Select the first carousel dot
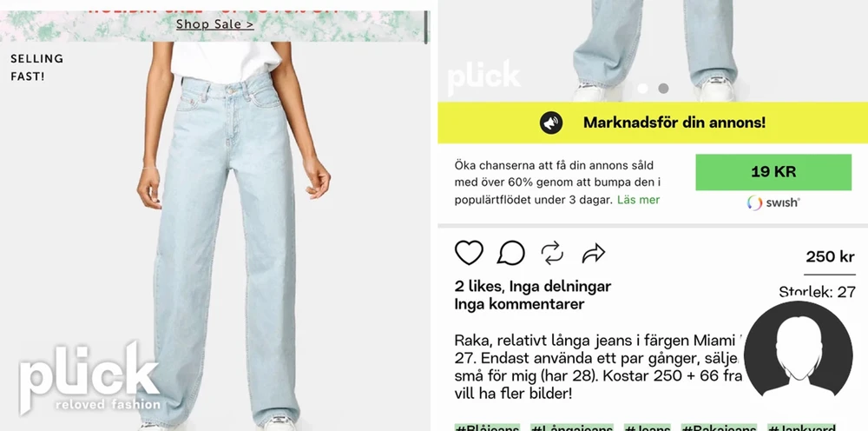868x431 pixels. point(642,88)
